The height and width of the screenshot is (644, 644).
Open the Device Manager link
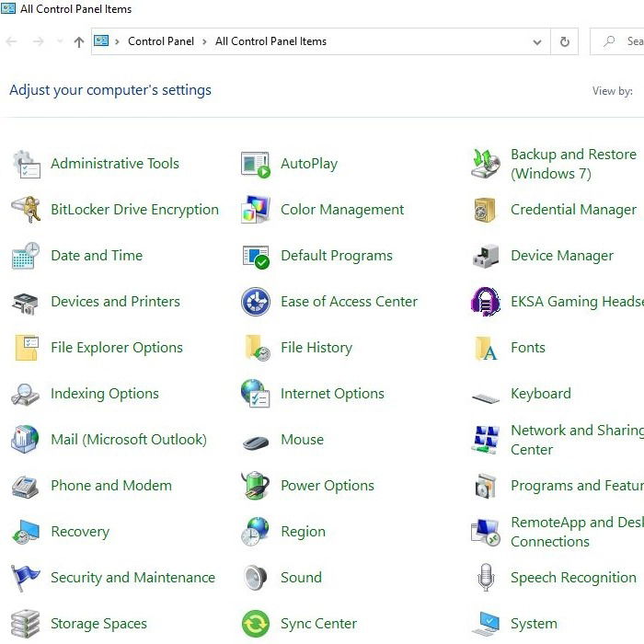562,256
